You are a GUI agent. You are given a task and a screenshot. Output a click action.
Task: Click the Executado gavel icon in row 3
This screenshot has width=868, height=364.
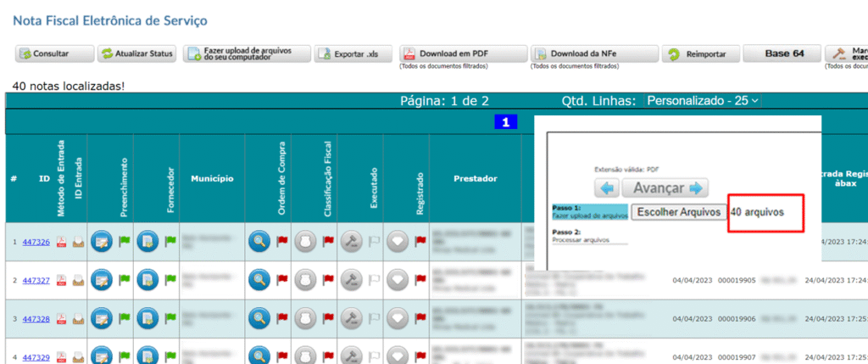351,319
